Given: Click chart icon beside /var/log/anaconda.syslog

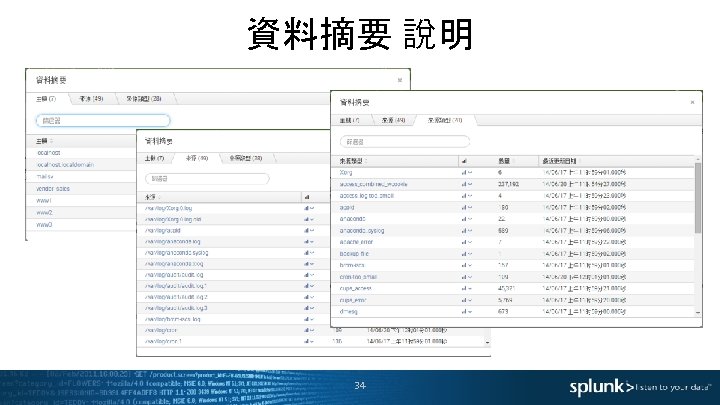Looking at the screenshot, I should (309, 253).
